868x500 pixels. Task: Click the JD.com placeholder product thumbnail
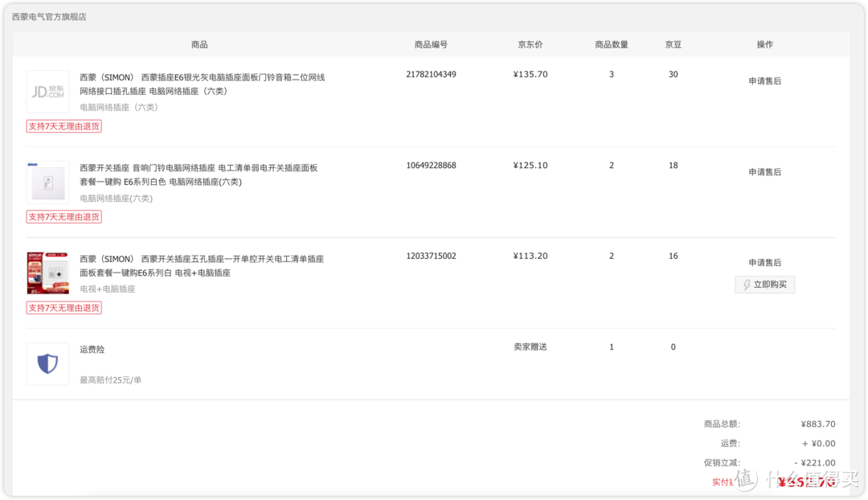click(x=47, y=92)
